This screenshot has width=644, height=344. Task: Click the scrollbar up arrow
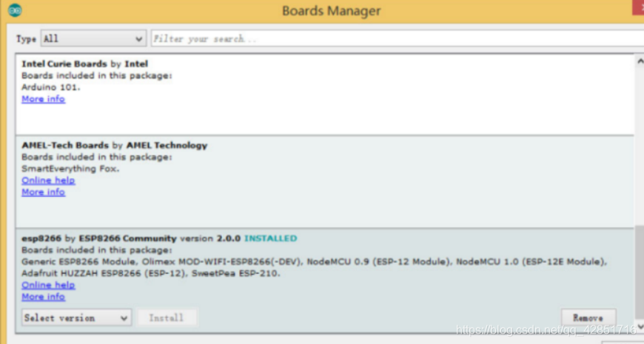(x=640, y=61)
